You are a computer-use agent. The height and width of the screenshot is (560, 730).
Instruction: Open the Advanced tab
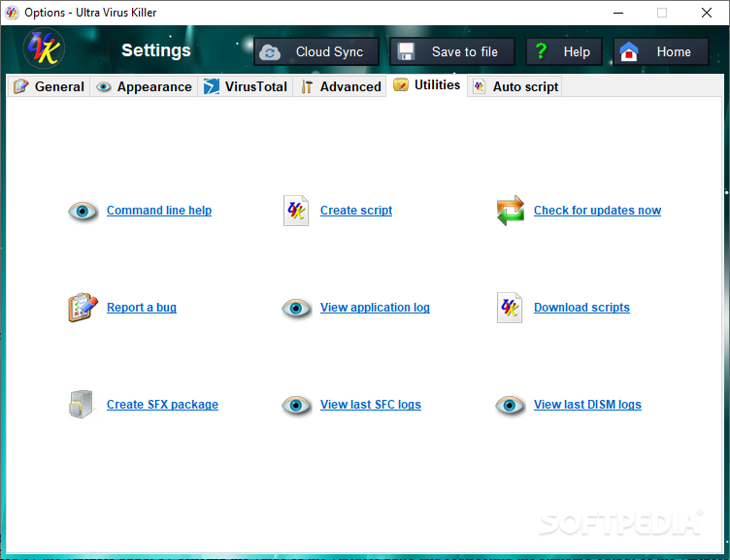pos(340,86)
